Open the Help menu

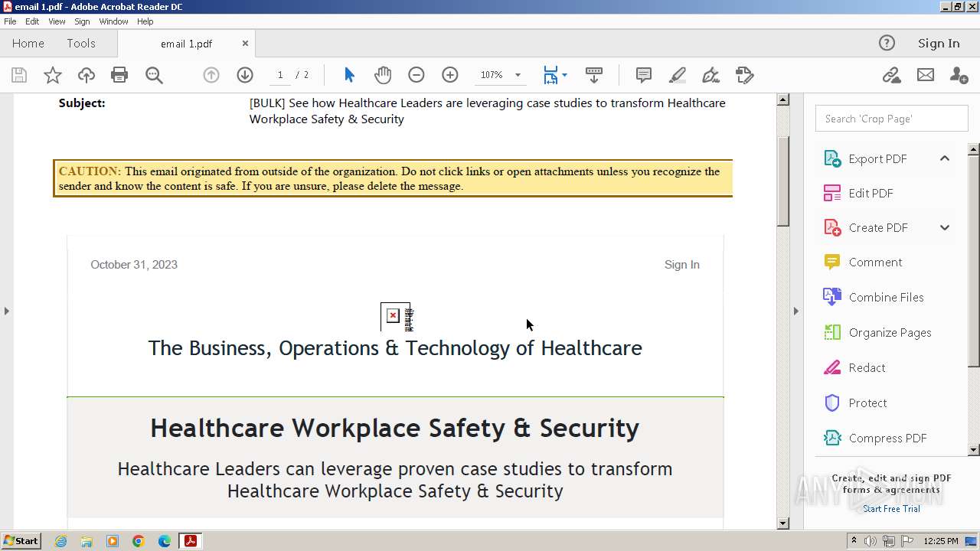tap(145, 21)
